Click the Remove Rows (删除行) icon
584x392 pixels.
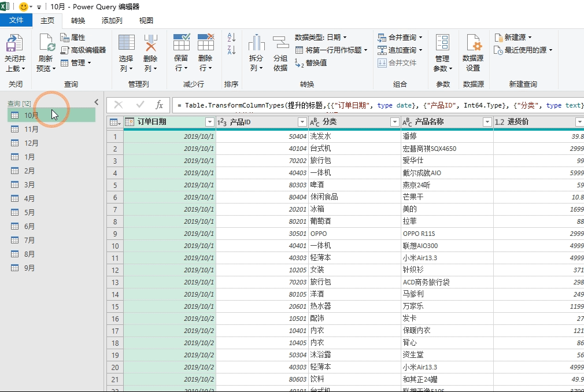206,42
